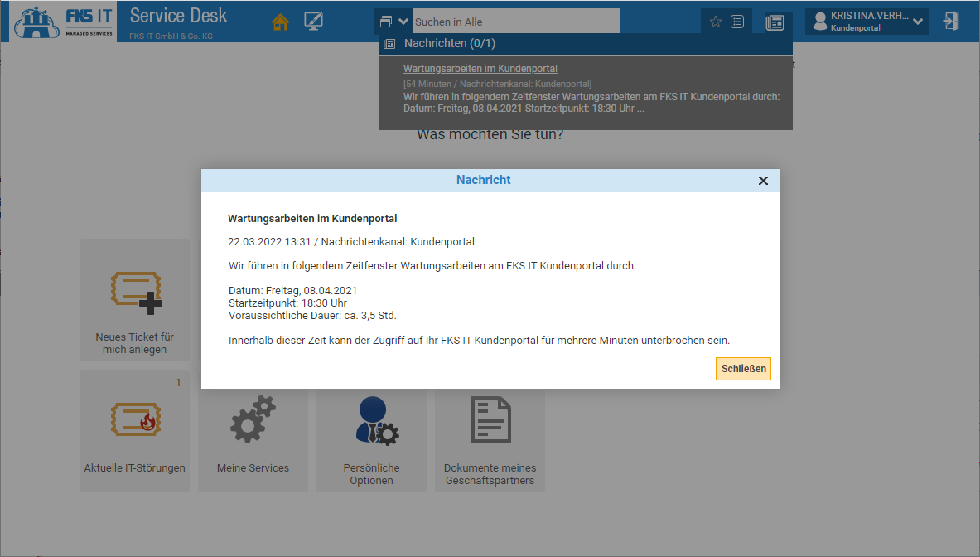Click the Service Desk title text

tap(178, 16)
